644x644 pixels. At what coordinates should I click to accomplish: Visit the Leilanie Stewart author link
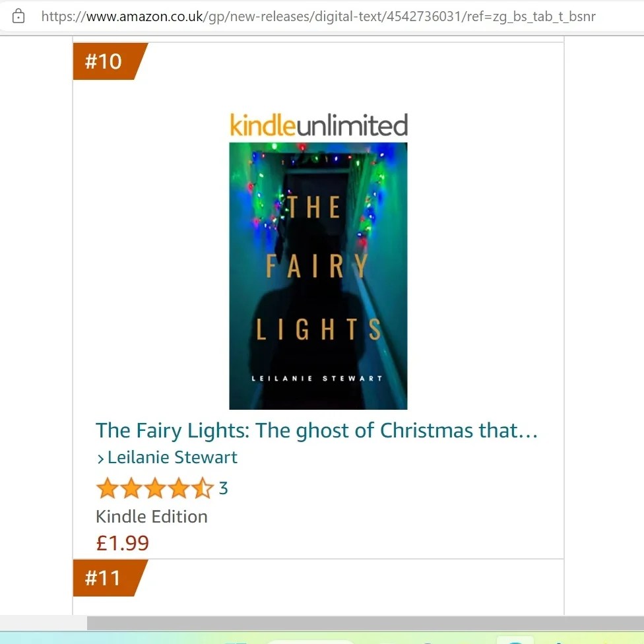click(x=172, y=457)
